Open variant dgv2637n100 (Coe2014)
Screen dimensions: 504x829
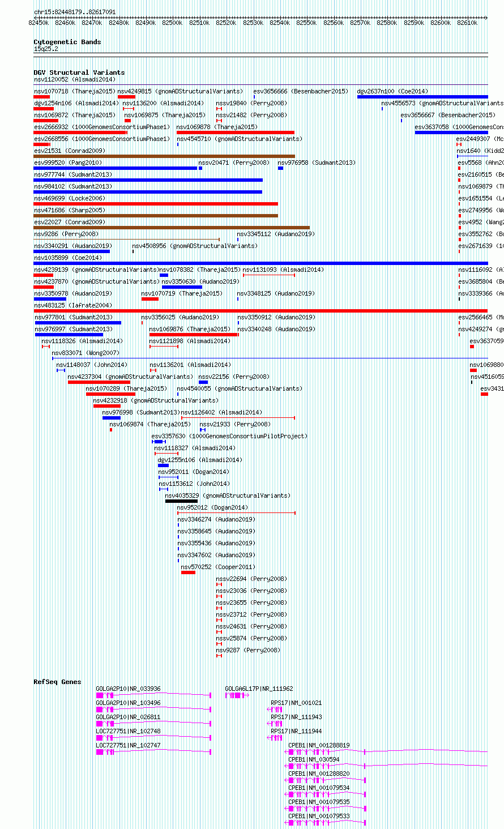(x=392, y=91)
